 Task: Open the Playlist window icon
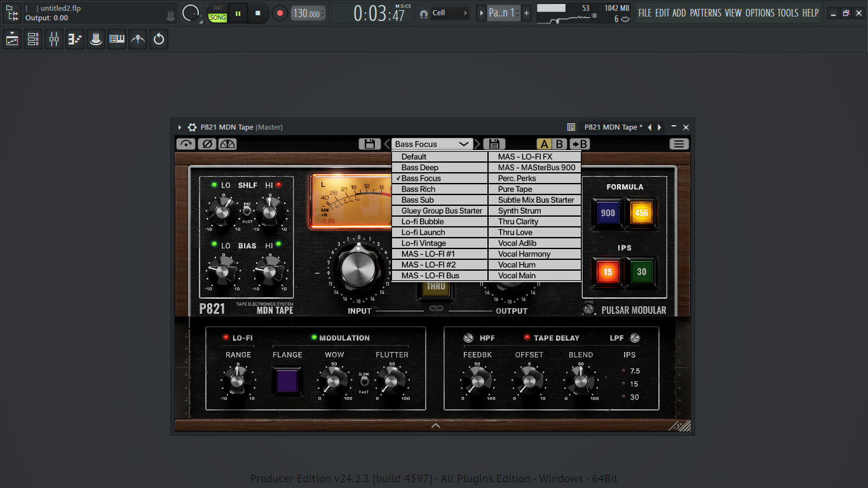pos(12,39)
